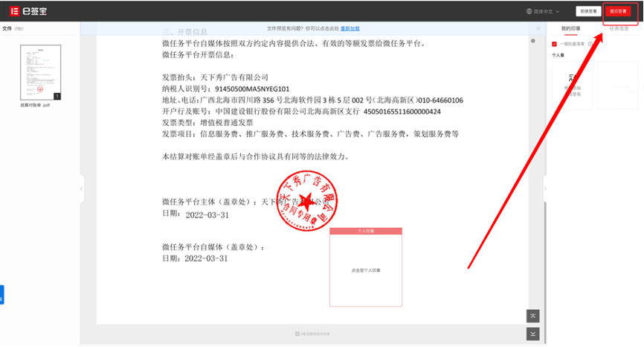Switch to the 我的印章 tab

(x=570, y=29)
